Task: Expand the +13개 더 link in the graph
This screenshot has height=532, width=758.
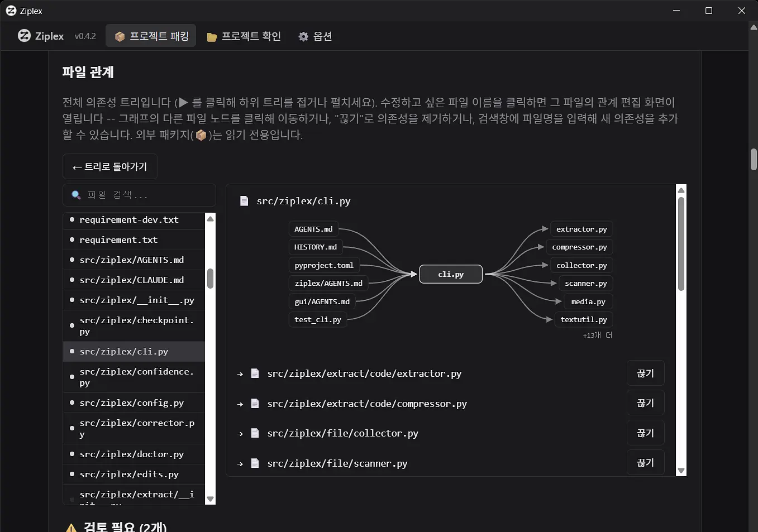Action: tap(597, 335)
